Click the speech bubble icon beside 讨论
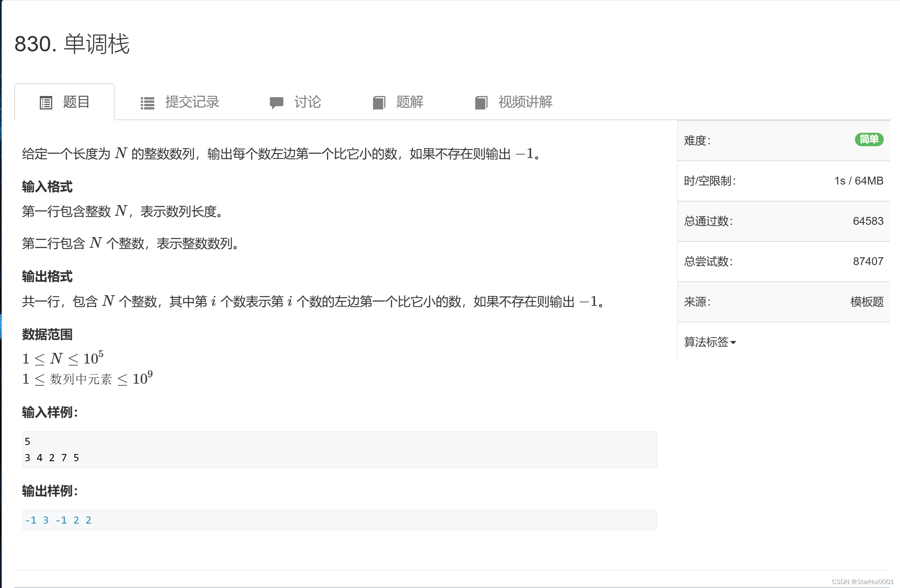 coord(277,102)
